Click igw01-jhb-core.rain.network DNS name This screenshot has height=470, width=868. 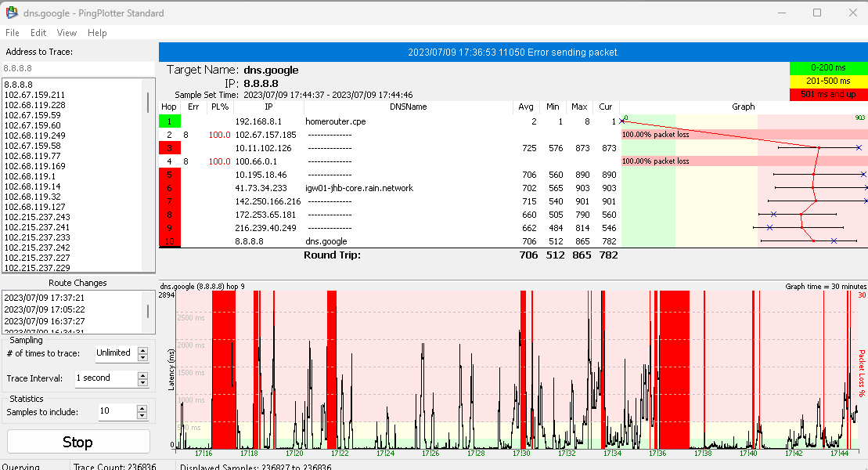pyautogui.click(x=359, y=188)
